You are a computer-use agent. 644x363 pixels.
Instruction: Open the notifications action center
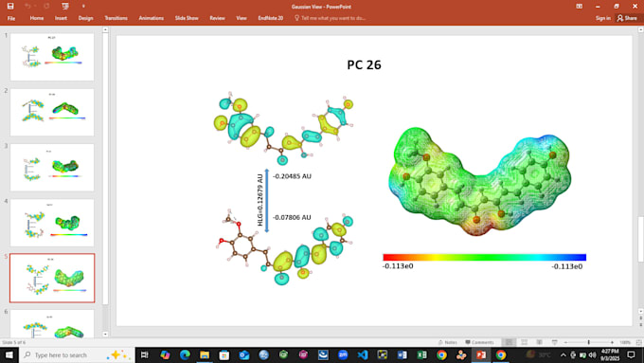tap(632, 354)
